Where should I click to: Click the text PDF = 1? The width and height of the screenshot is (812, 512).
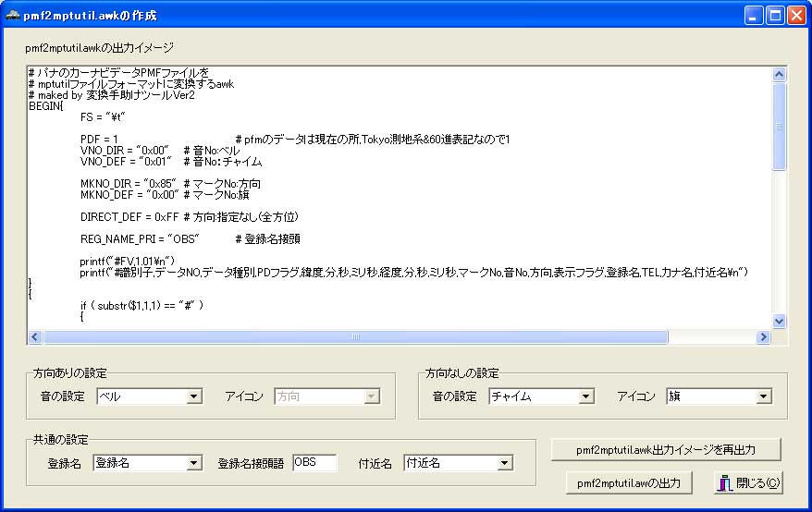[99, 140]
